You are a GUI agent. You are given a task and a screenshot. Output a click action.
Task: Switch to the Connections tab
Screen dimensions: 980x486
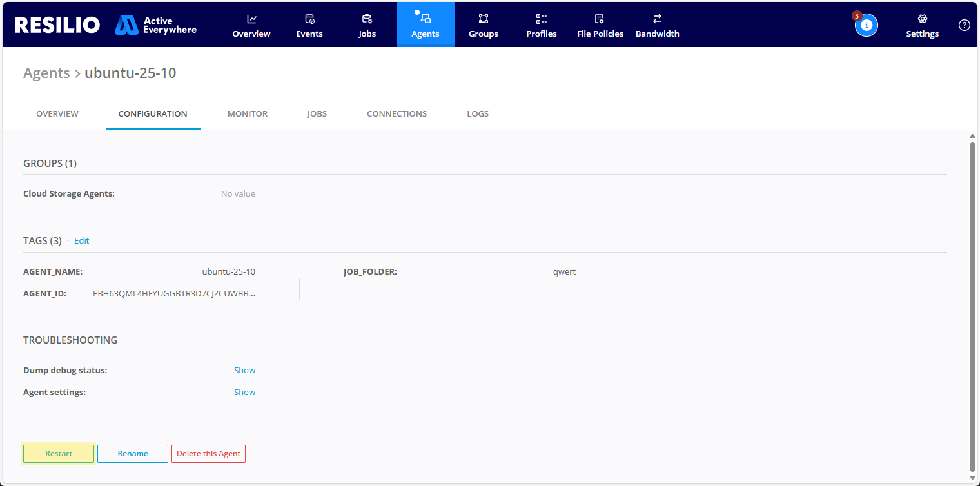[x=397, y=114]
